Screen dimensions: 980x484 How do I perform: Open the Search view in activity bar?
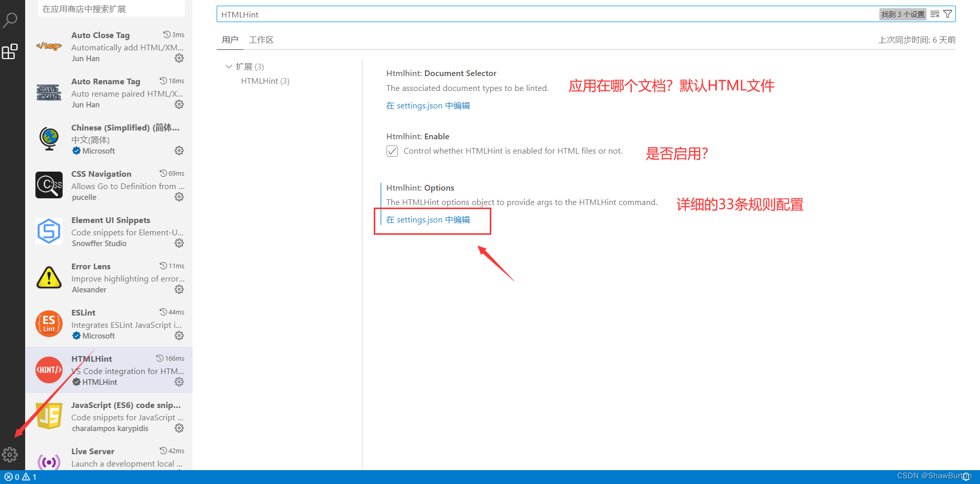pyautogui.click(x=10, y=20)
